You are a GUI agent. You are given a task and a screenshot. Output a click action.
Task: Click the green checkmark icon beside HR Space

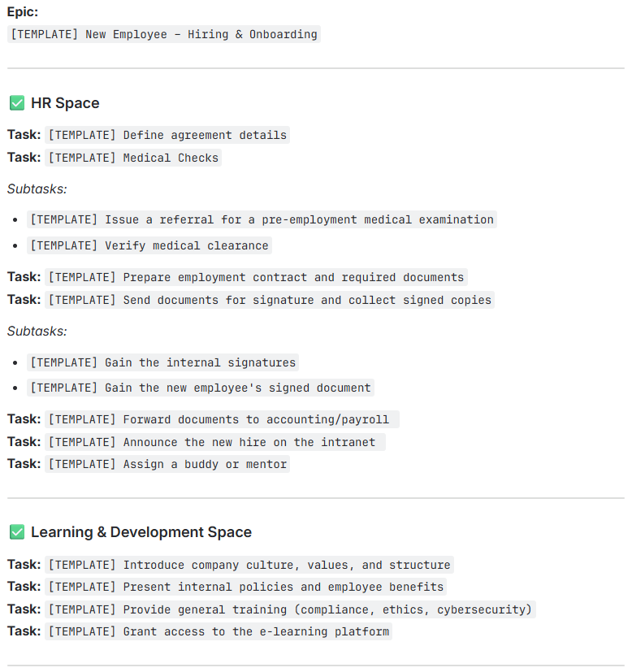pos(17,103)
